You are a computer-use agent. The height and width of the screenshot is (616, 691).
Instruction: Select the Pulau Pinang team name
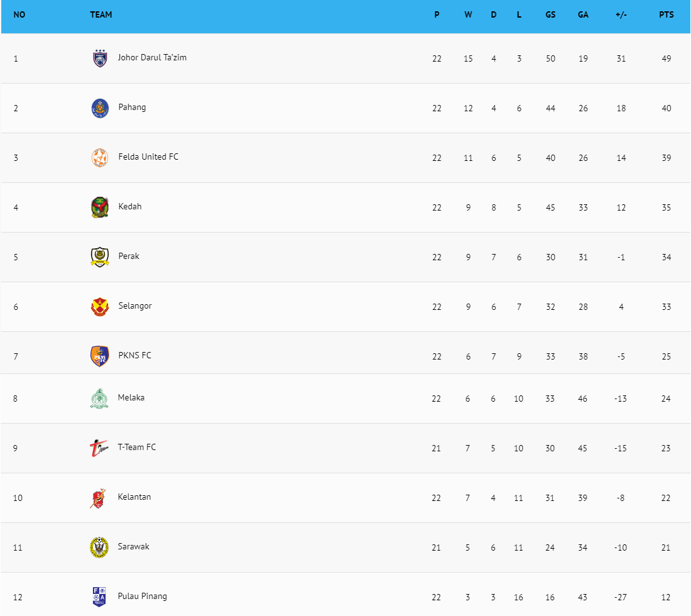(x=143, y=596)
